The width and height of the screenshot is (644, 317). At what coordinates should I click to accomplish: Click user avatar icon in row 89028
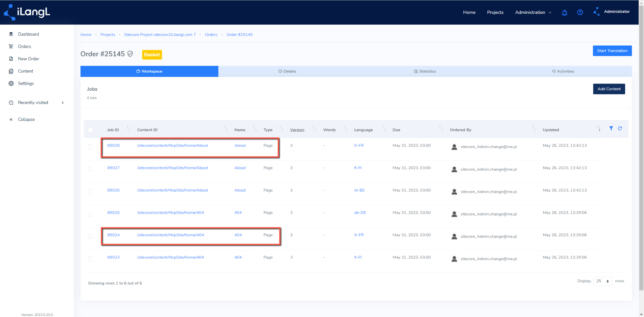tap(454, 147)
